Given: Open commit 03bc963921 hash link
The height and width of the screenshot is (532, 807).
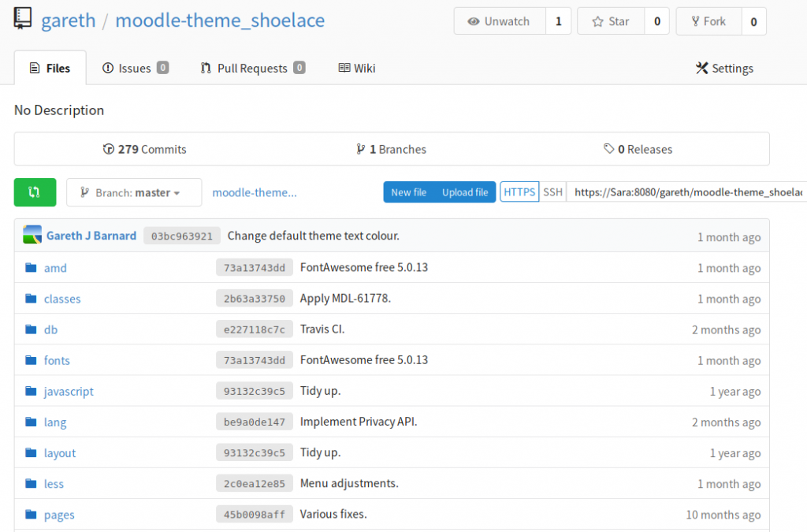Looking at the screenshot, I should tap(181, 236).
